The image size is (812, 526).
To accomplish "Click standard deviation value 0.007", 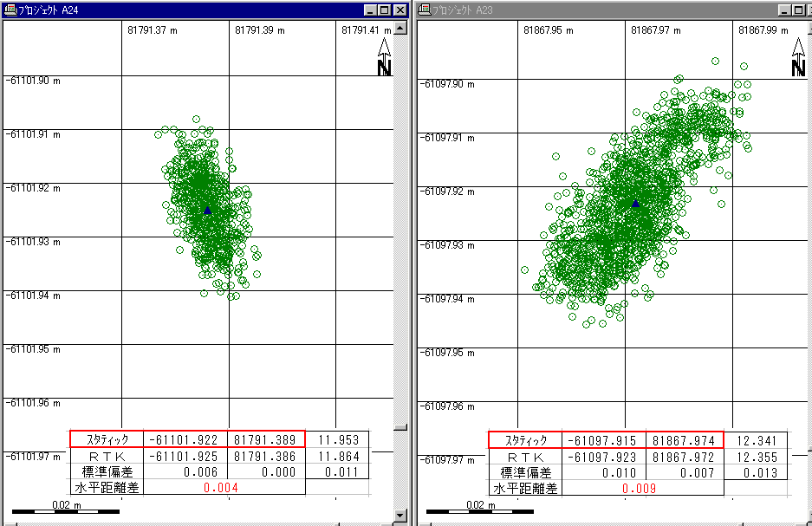I will 697,473.
